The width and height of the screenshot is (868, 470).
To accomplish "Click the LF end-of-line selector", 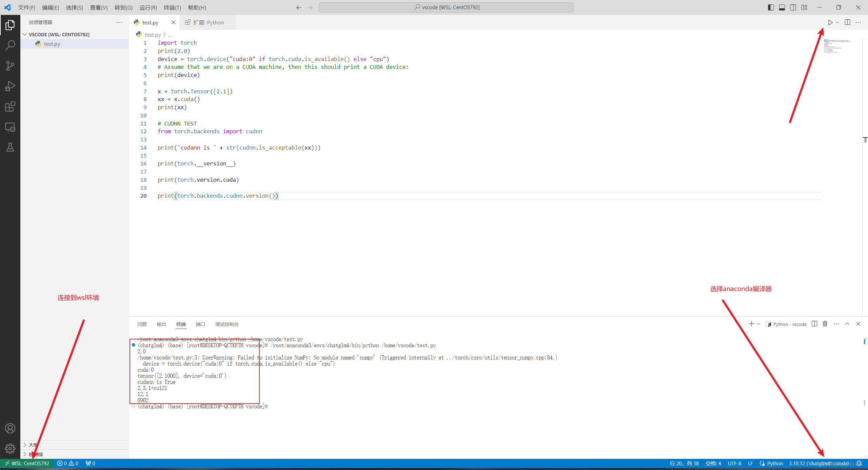I will click(750, 463).
